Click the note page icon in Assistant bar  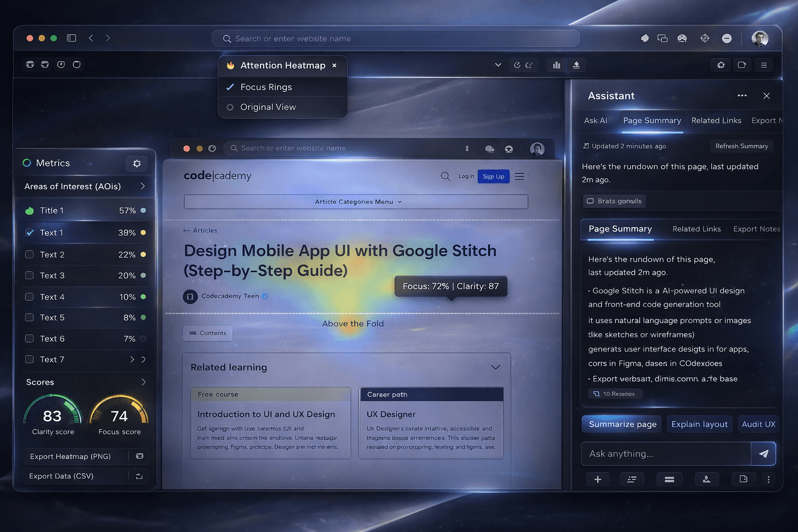coord(743,479)
